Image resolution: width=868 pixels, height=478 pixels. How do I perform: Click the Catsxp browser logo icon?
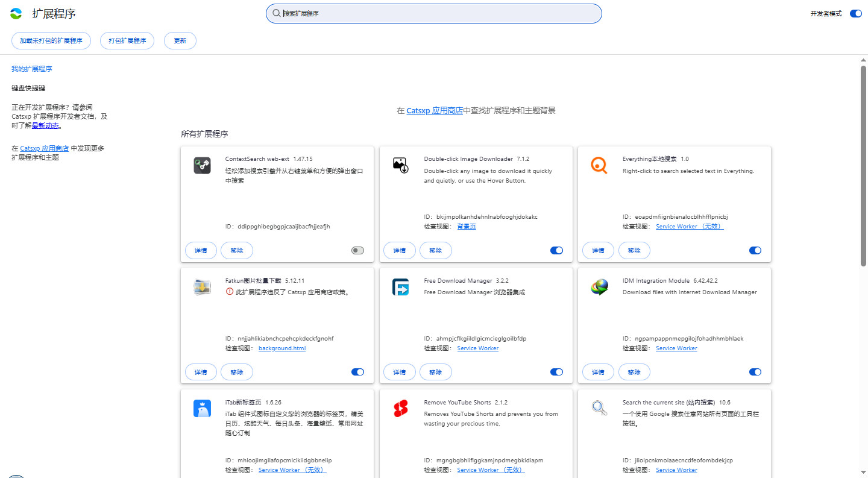[16, 13]
